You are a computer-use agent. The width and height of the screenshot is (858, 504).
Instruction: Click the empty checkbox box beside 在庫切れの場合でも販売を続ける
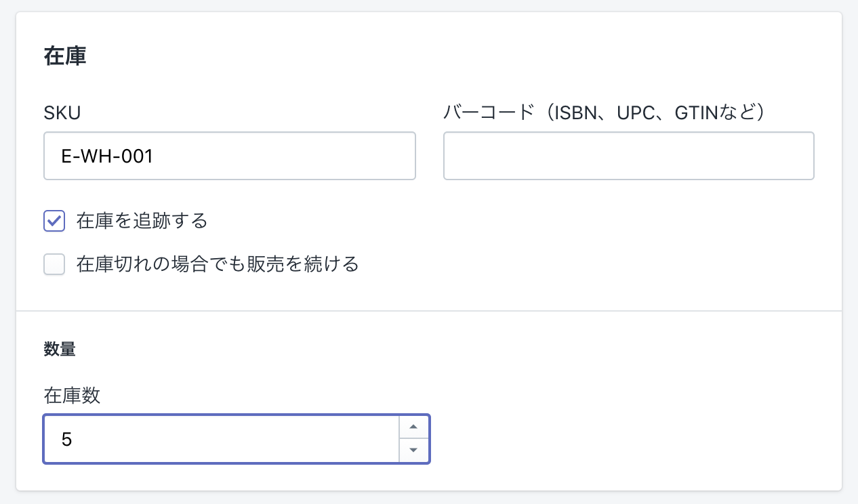click(x=54, y=264)
